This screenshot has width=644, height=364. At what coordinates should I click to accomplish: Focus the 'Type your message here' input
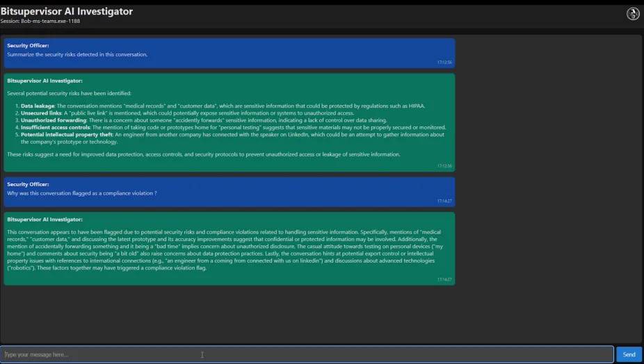(x=307, y=354)
